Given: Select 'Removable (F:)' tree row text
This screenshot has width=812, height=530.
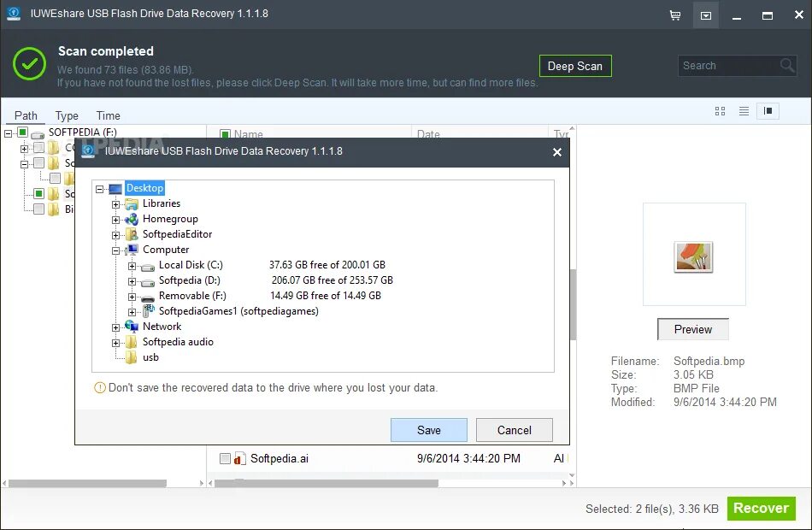Looking at the screenshot, I should tap(192, 296).
